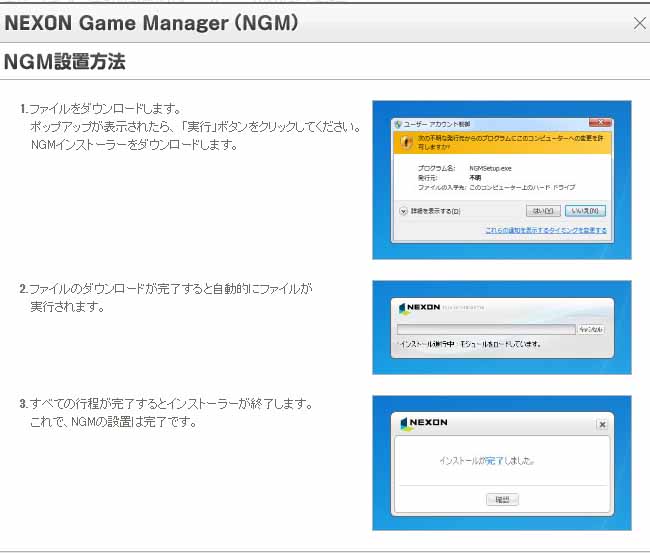
Task: Click the install progress bar in the step 2 image
Action: [x=486, y=329]
